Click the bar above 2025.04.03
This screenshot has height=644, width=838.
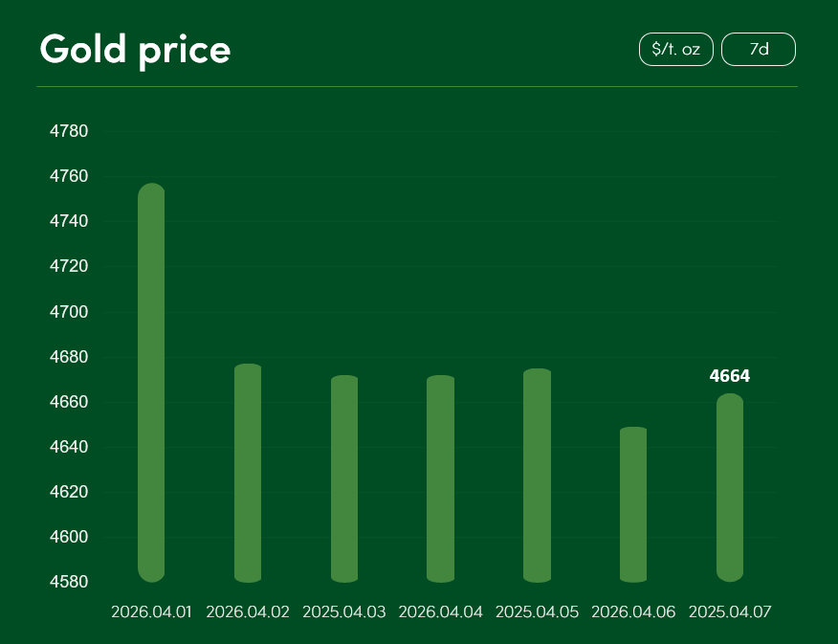pos(344,478)
